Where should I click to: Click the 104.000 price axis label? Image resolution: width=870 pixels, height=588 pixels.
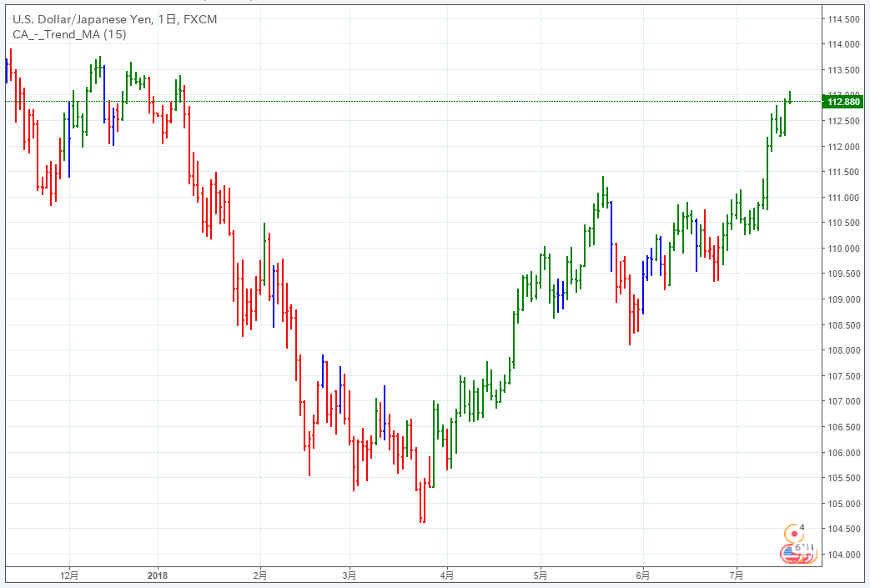point(843,555)
